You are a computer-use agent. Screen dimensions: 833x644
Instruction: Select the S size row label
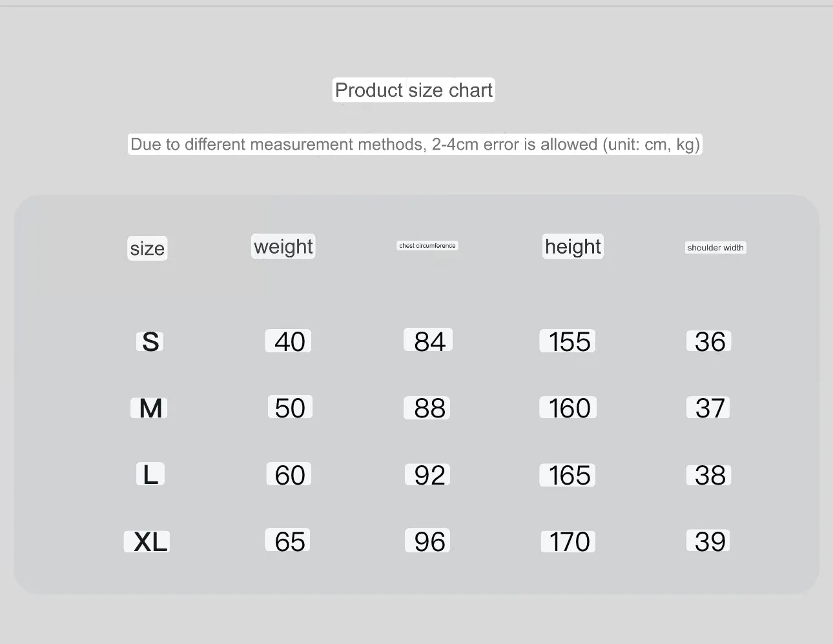click(150, 341)
